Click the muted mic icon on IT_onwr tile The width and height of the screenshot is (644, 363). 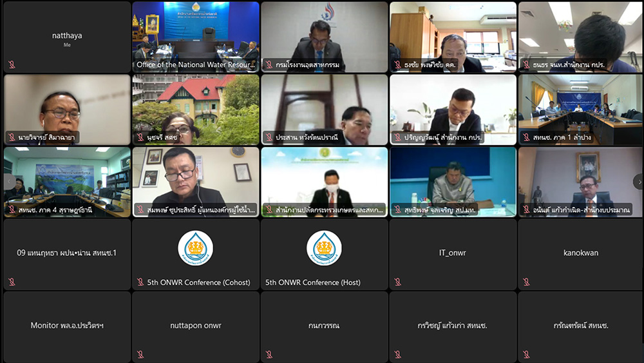click(398, 282)
